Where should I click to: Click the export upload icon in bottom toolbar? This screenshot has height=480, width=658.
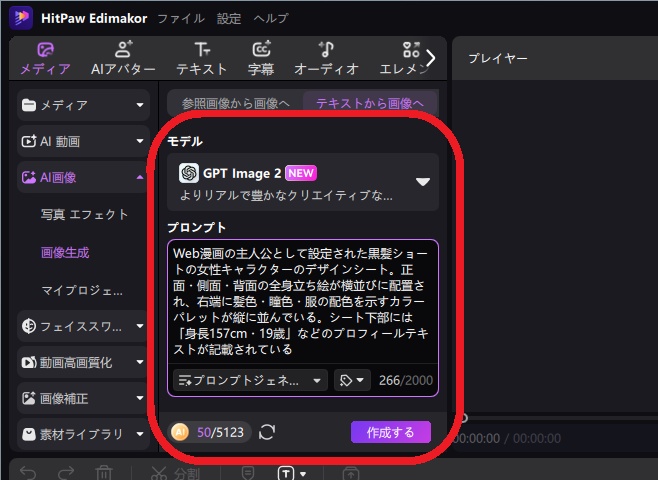coord(351,473)
